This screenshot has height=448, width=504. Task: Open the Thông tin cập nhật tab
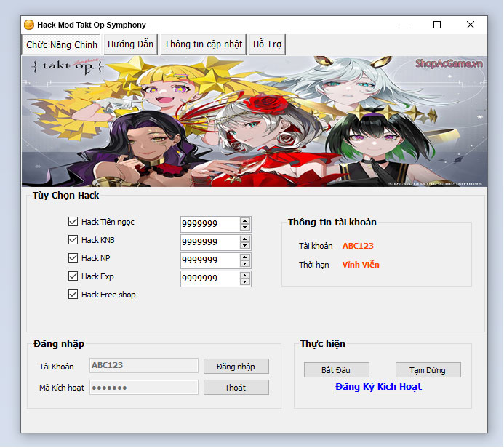pos(203,44)
